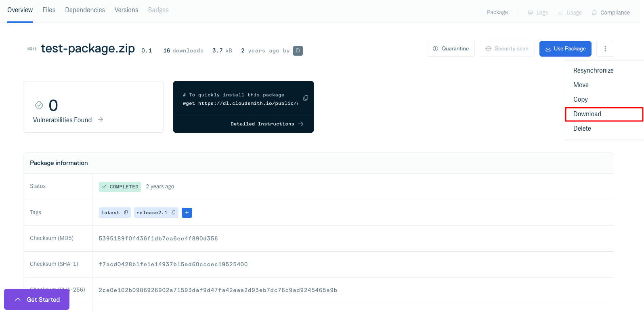Viewport: 644px width, 313px height.
Task: Click the copy icon in install command box
Action: (x=306, y=98)
